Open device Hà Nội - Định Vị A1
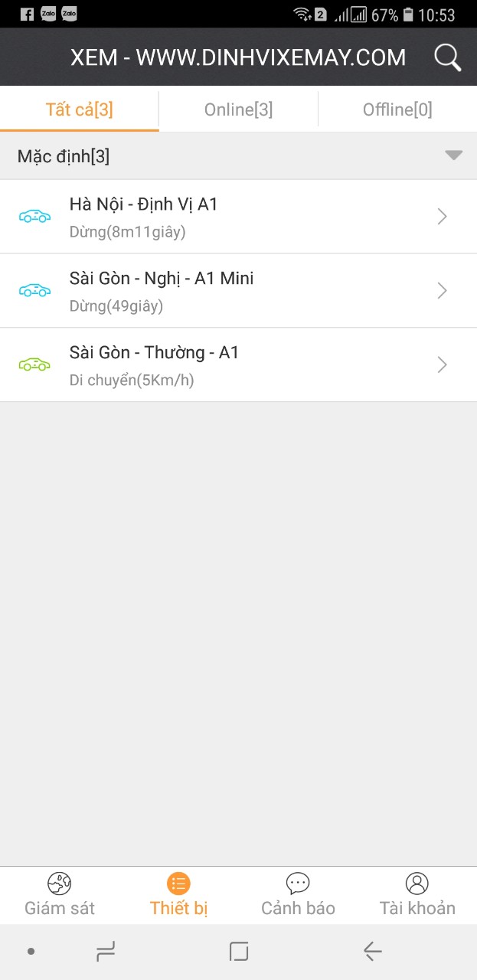477x980 pixels. coord(238,217)
